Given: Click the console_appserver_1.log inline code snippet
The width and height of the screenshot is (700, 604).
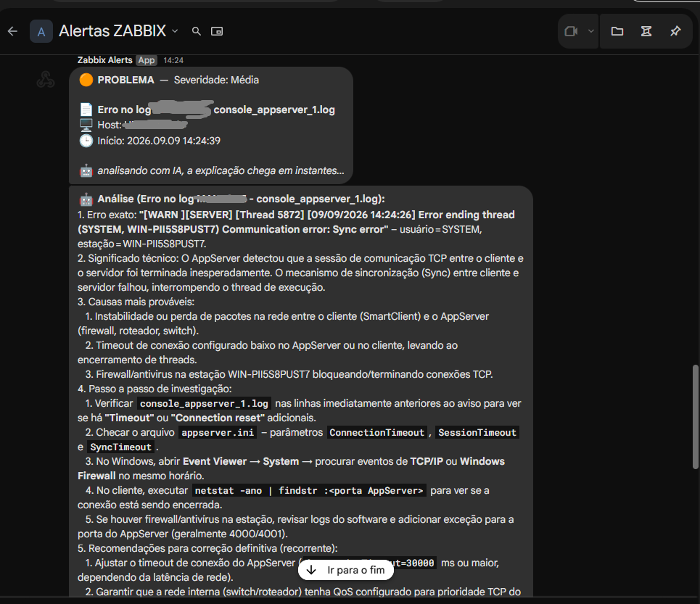Looking at the screenshot, I should coord(204,404).
